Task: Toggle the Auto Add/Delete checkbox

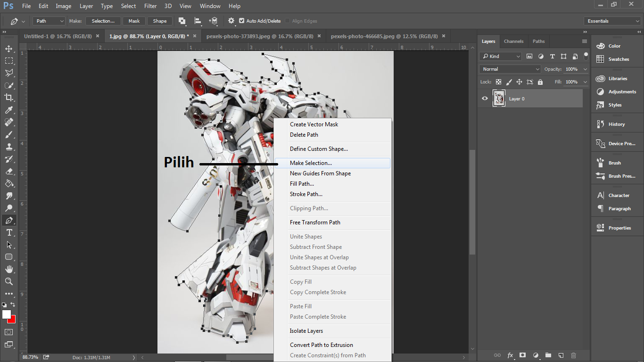Action: (x=242, y=21)
